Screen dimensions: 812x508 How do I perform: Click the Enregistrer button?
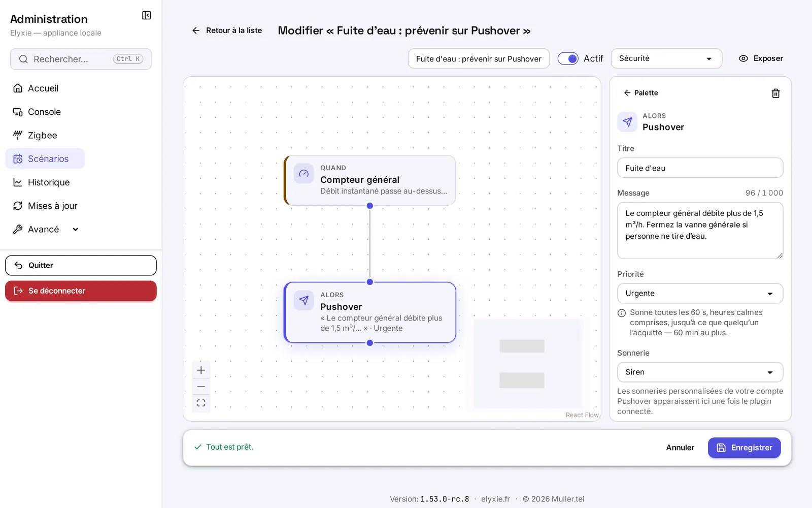pos(744,448)
